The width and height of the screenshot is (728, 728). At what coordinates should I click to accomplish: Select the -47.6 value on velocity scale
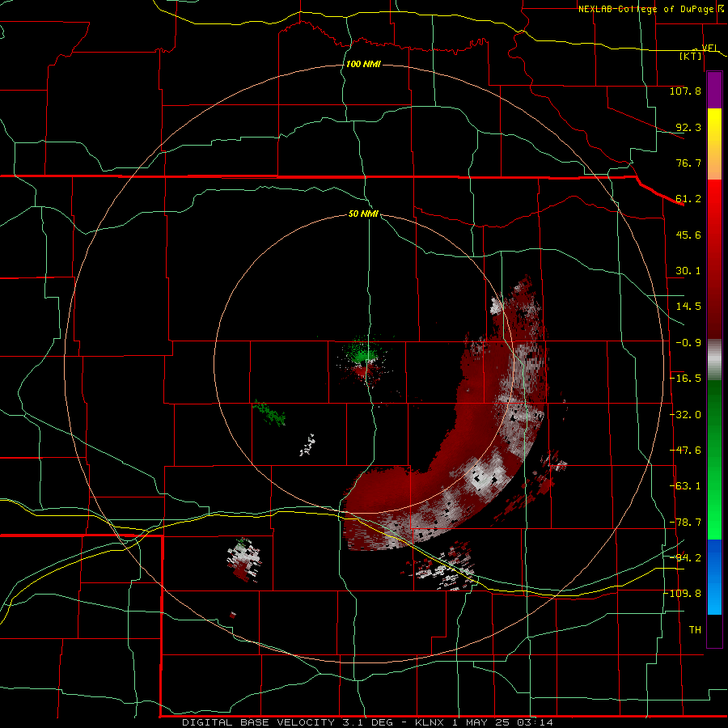point(685,451)
